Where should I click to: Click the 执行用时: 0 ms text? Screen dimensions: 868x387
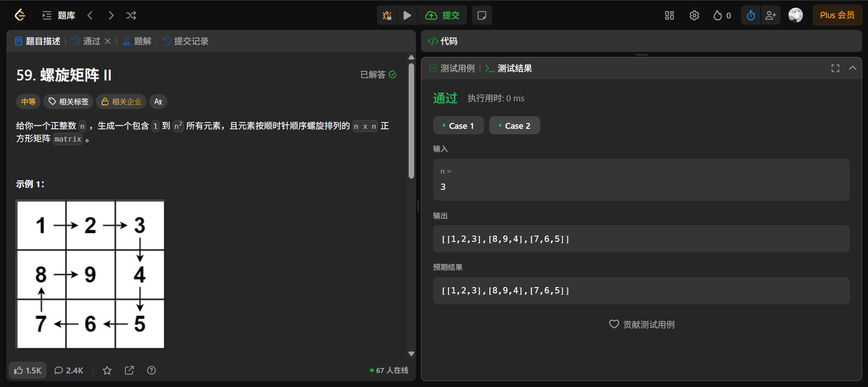[496, 98]
